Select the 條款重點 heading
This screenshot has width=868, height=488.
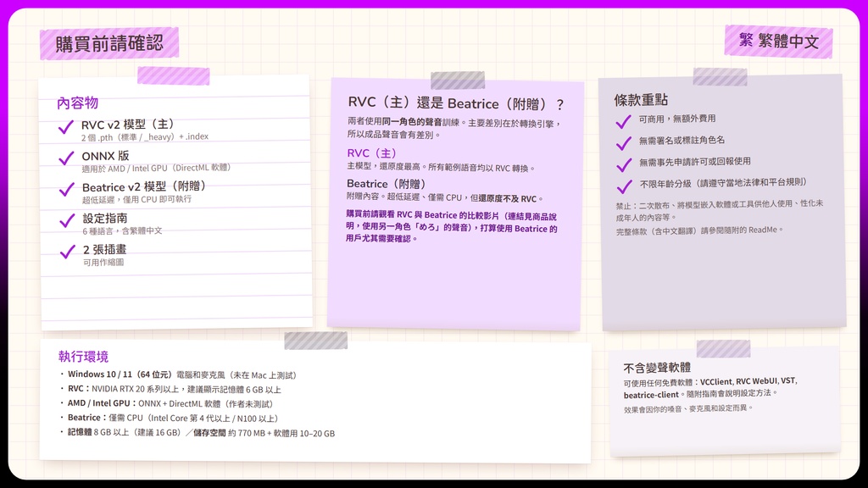pyautogui.click(x=641, y=100)
